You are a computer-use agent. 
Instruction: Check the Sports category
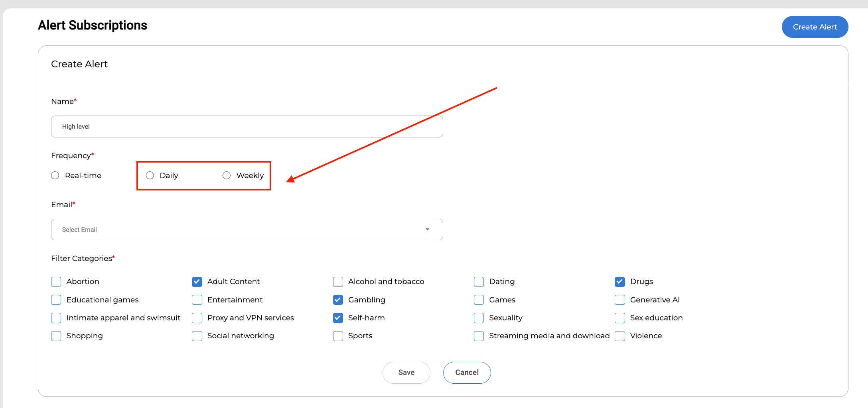pos(338,336)
